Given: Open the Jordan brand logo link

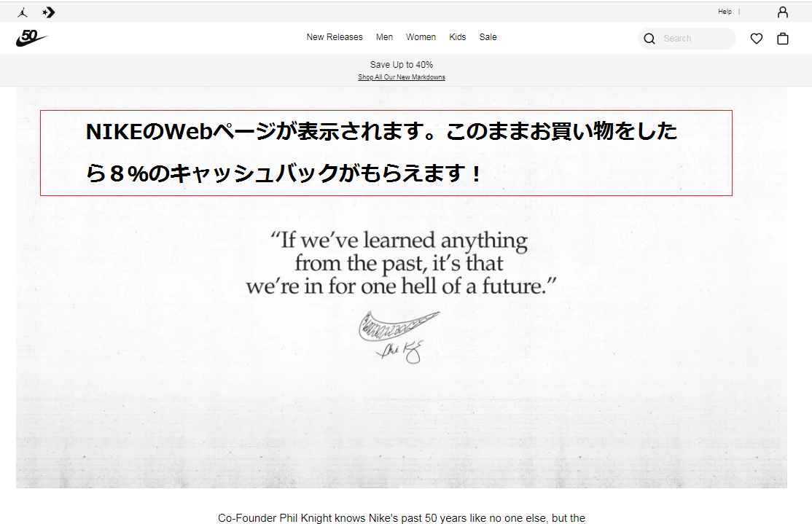Looking at the screenshot, I should [23, 12].
